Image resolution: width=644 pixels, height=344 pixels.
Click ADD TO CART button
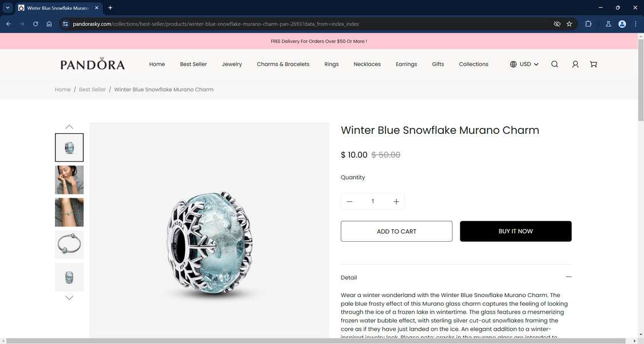396,231
